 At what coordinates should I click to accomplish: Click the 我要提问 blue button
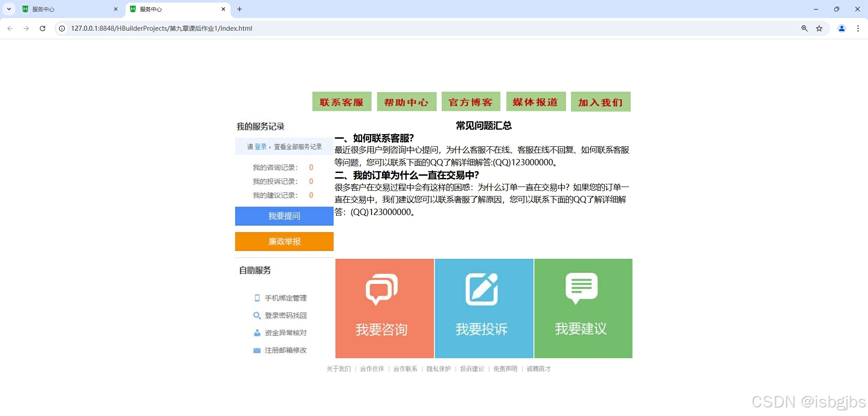click(x=284, y=216)
